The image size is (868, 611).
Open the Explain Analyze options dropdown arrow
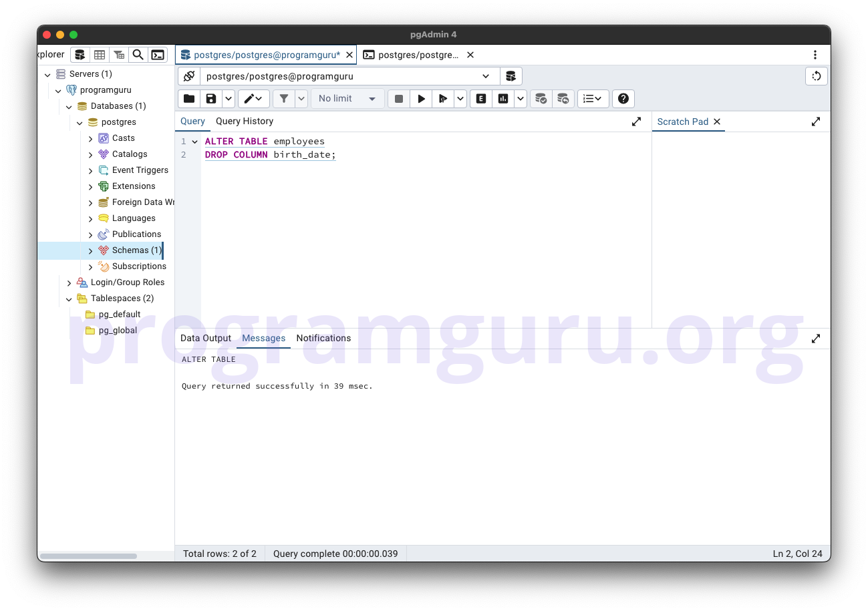(x=521, y=99)
